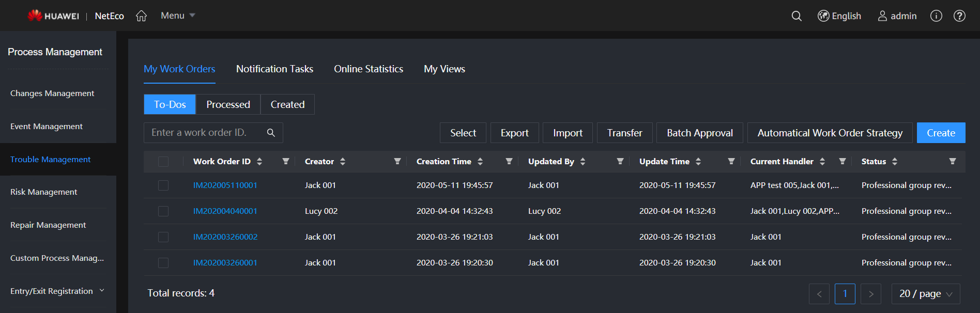Open filter for Status column
This screenshot has height=313, width=980.
click(952, 162)
